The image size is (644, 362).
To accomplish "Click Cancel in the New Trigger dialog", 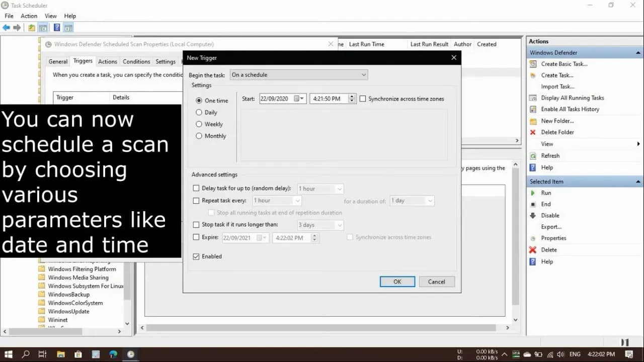I will pos(436,282).
